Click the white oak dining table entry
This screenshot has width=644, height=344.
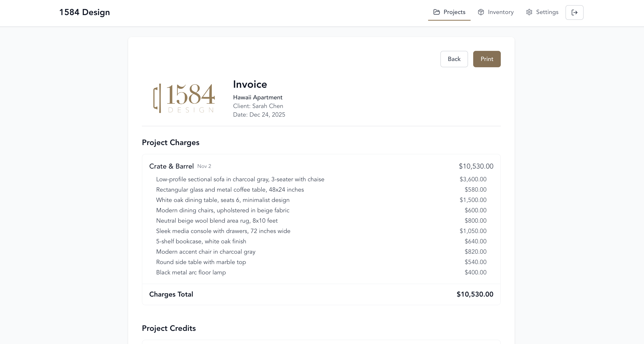click(223, 200)
